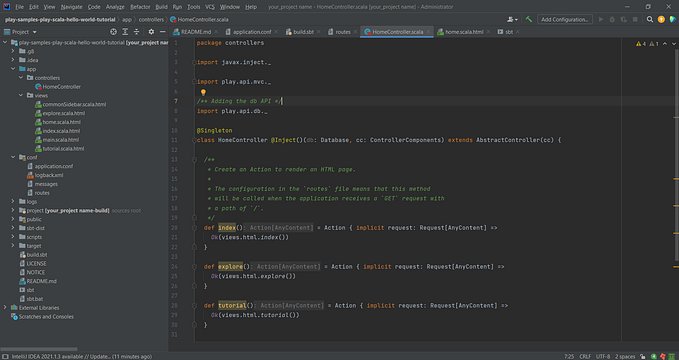This screenshot has width=679, height=360.
Task: Click the orange-red status bar icon
Action: point(663,357)
